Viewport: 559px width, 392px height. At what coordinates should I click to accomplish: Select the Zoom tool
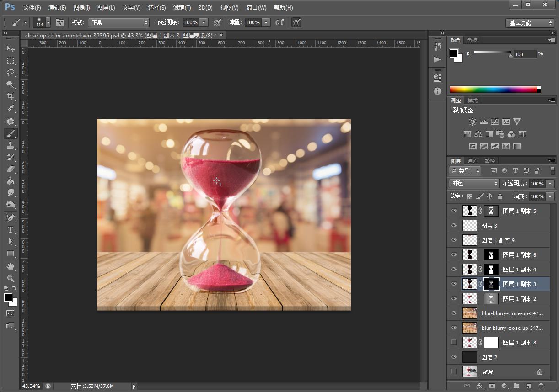click(x=10, y=278)
